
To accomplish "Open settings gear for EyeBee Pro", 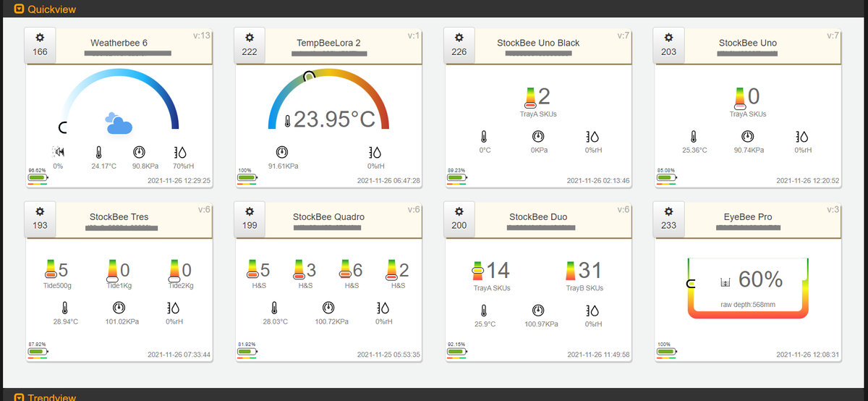I will [x=668, y=211].
